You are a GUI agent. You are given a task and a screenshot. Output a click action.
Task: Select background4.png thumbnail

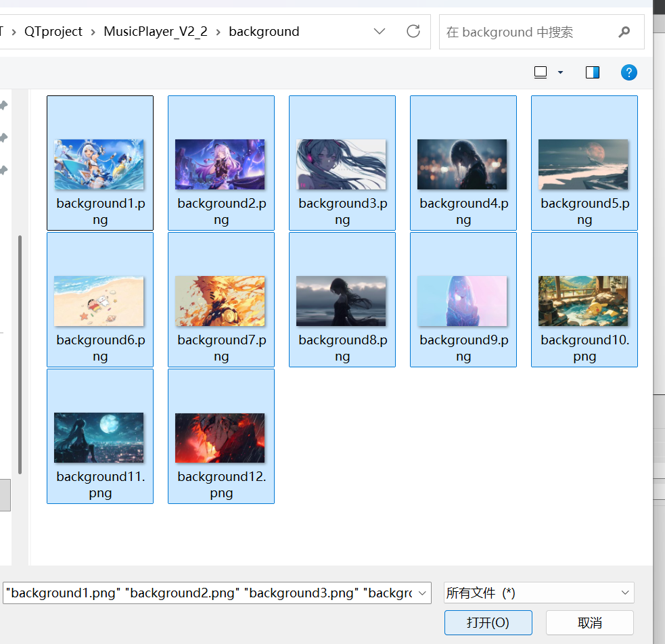click(x=462, y=164)
